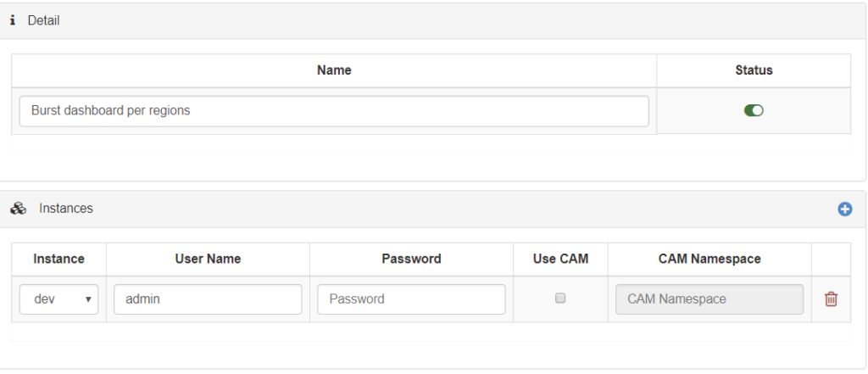This screenshot has height=374, width=868.
Task: Click into the Password field
Action: [x=411, y=299]
